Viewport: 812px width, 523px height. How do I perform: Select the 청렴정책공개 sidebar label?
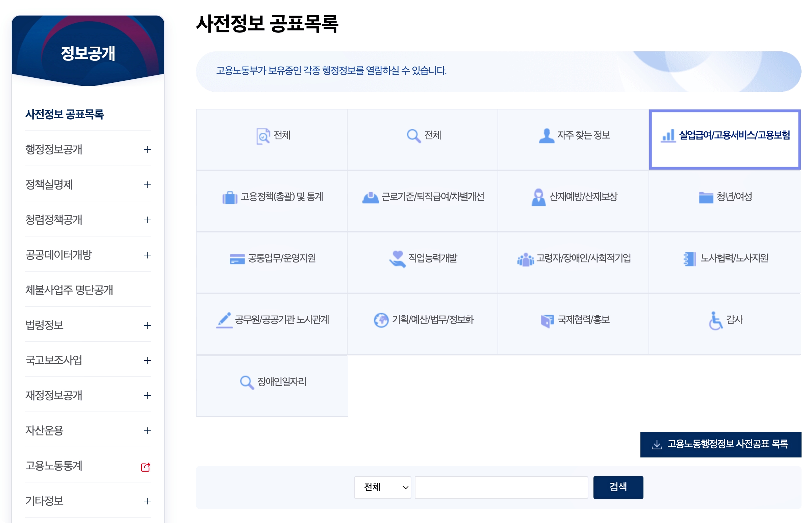click(x=54, y=220)
